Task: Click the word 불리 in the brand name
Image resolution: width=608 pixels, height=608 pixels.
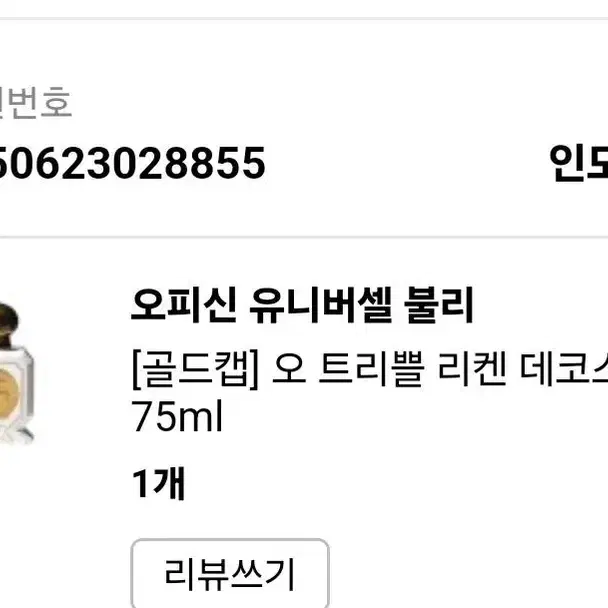Action: 439,305
